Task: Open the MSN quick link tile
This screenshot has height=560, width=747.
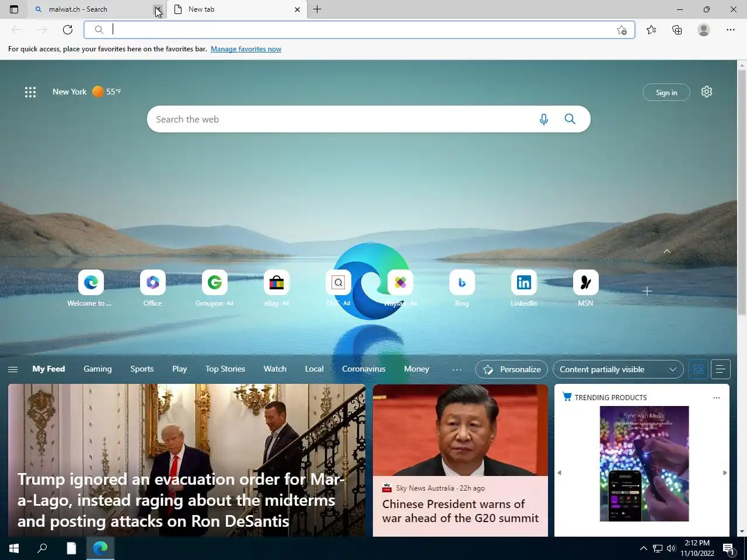Action: click(x=586, y=289)
